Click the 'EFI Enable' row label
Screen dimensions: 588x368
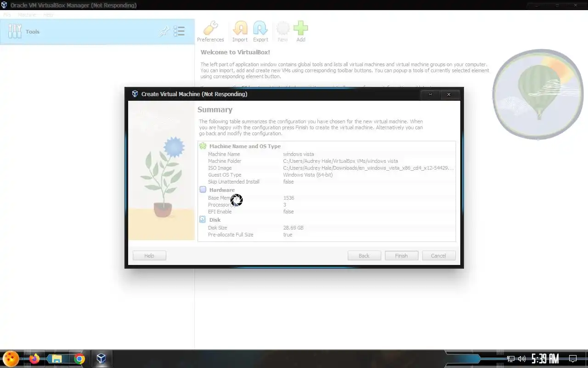[220, 212]
